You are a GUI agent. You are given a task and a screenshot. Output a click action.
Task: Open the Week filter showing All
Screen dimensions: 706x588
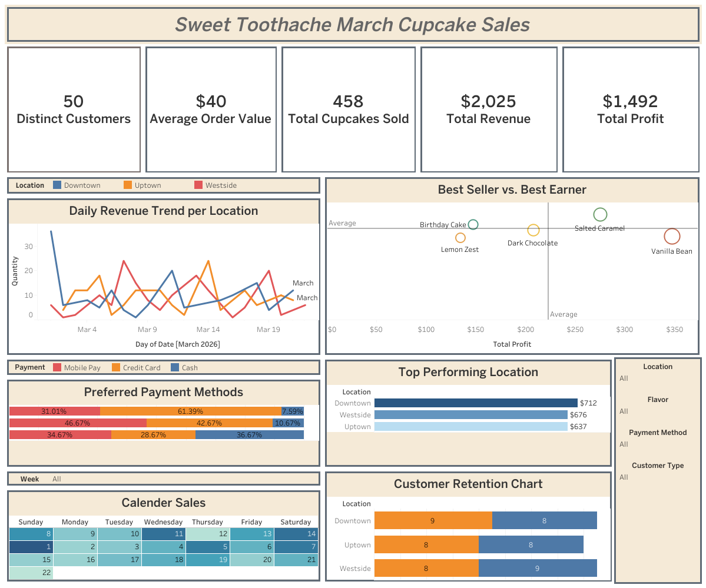(185, 479)
